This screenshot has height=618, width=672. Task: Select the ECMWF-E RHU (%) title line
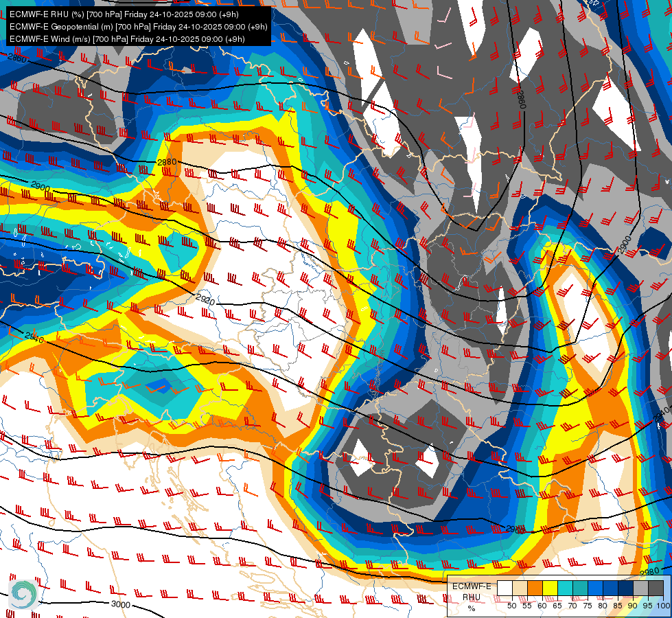pos(124,14)
